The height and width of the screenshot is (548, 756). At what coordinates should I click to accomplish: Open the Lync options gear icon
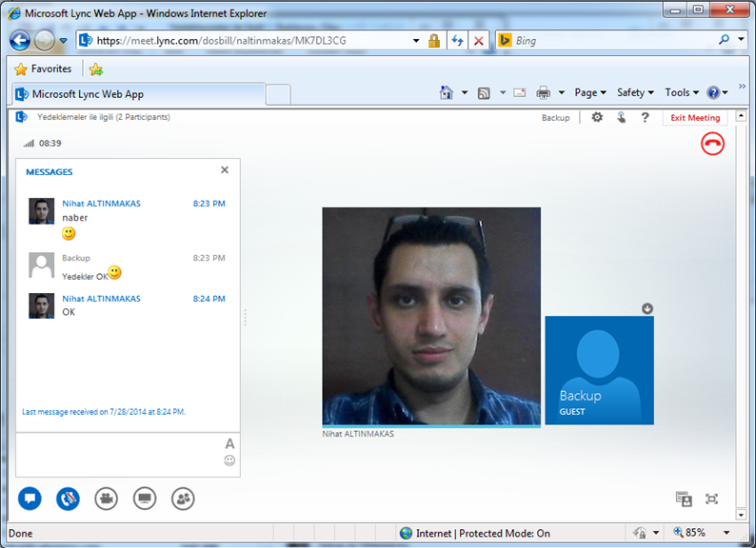[597, 117]
